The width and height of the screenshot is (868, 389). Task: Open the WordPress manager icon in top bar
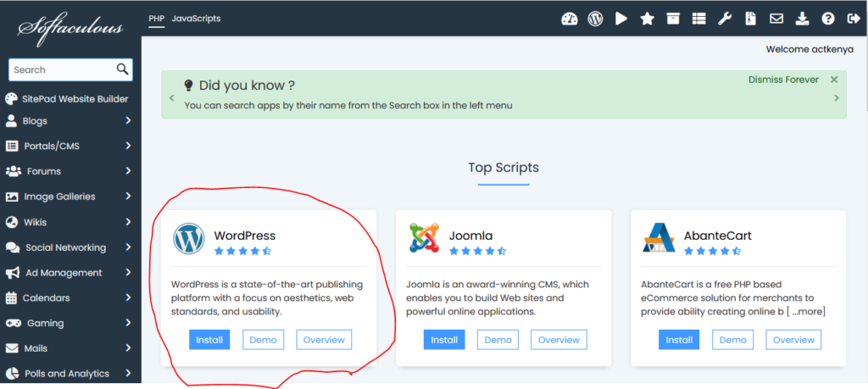pos(595,19)
